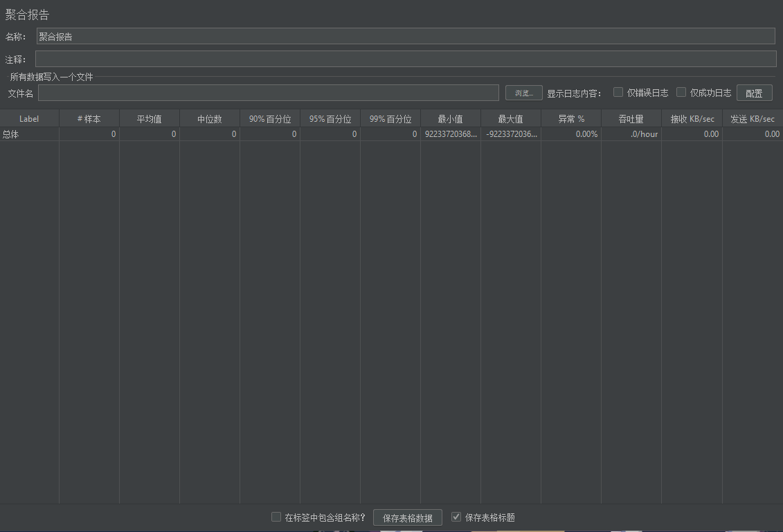The width and height of the screenshot is (783, 532).
Task: Click the 90% 百分位 column header
Action: pyautogui.click(x=270, y=119)
